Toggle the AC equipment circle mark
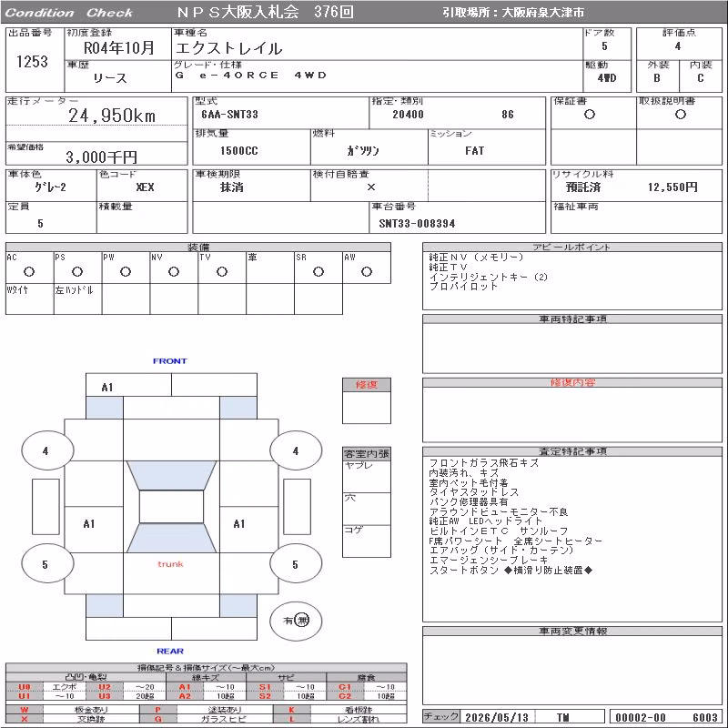728x728 pixels. (x=29, y=271)
